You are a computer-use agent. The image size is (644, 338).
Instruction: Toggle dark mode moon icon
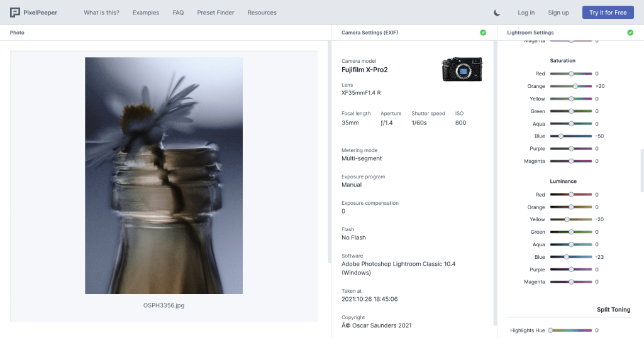pos(497,13)
